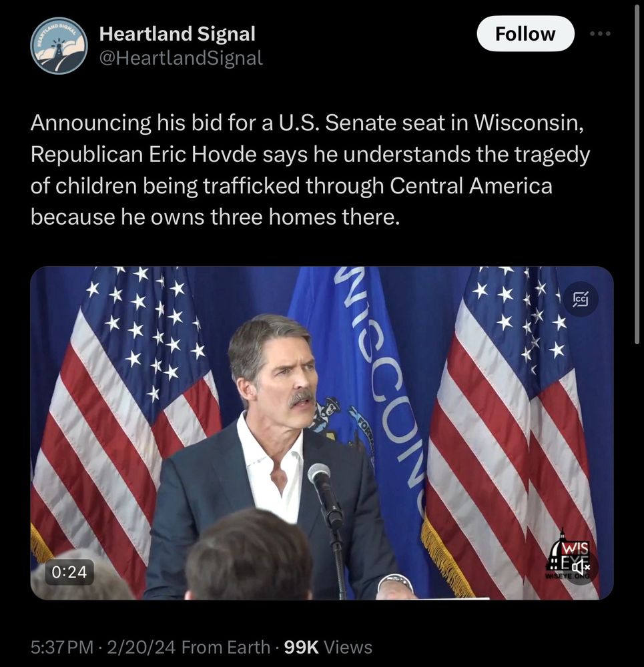Follow the Heartland Signal account
Screen dimensions: 644x667
click(525, 34)
